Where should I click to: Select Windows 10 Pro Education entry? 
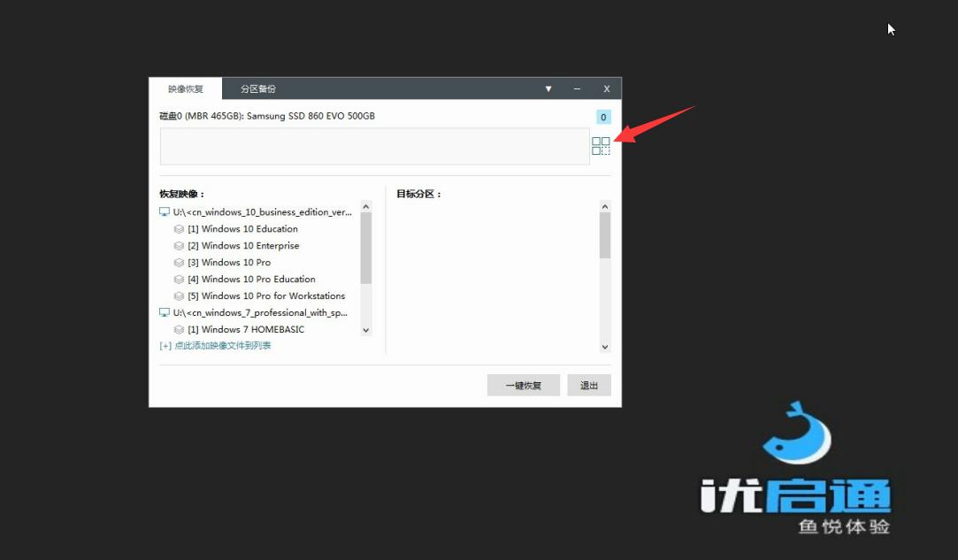click(252, 280)
